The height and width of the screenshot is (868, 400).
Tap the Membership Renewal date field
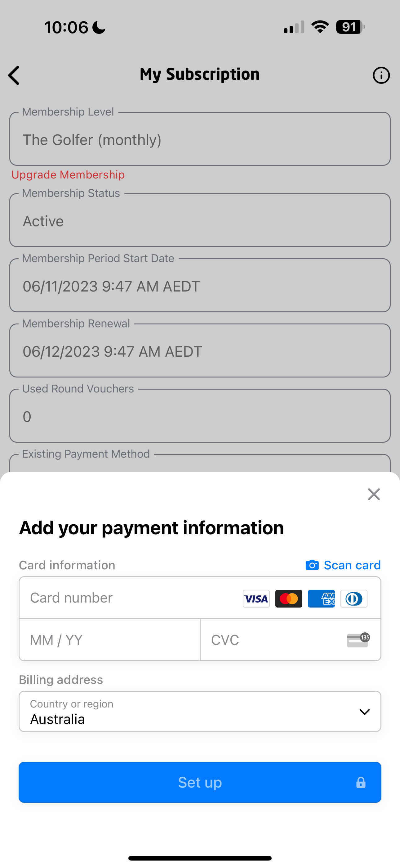pos(200,350)
